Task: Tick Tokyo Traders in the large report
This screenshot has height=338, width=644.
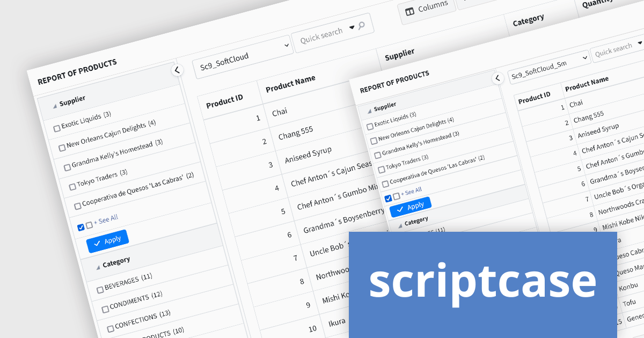Action: click(72, 187)
